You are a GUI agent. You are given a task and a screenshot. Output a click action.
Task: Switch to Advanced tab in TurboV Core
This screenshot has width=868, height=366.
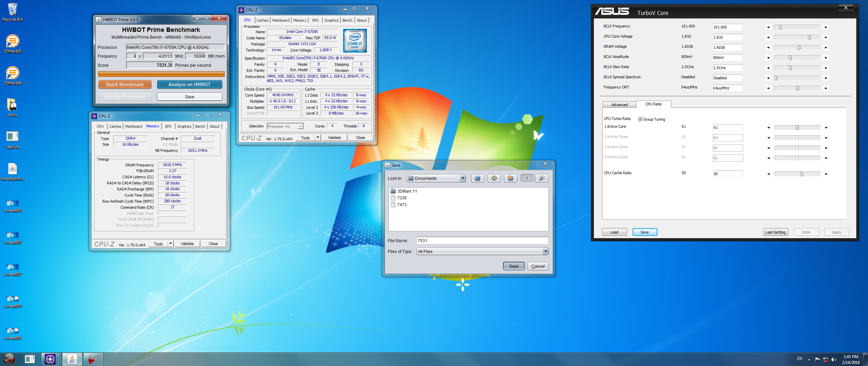[619, 105]
